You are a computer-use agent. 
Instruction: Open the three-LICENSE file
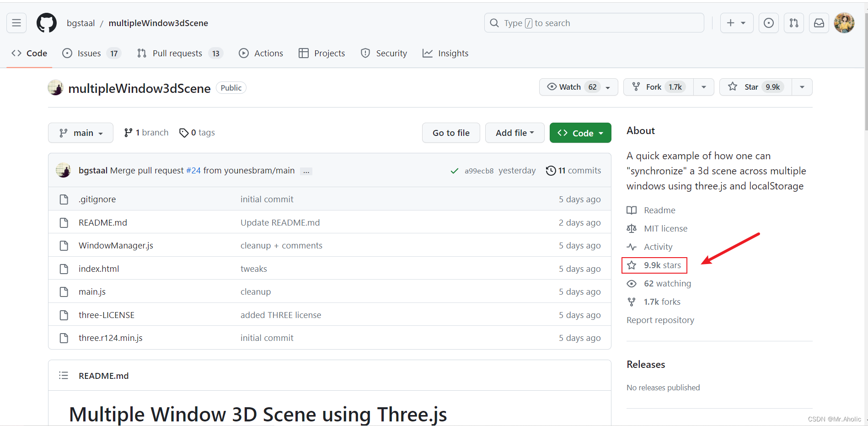[x=107, y=315]
